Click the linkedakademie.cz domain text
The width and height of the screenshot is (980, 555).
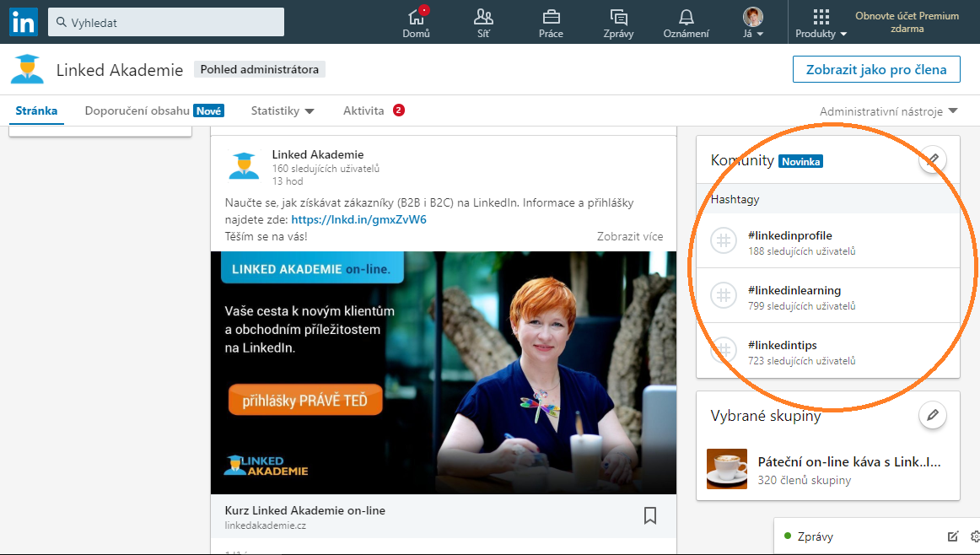tap(266, 525)
